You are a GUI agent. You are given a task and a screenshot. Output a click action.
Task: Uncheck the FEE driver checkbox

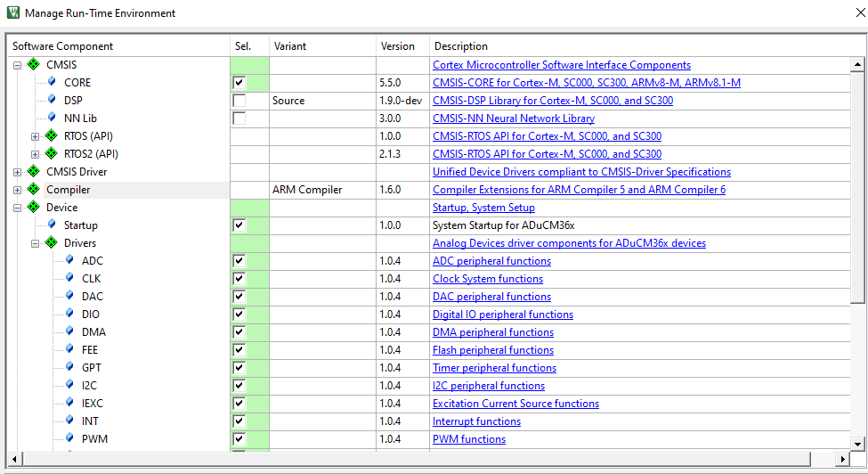pyautogui.click(x=239, y=350)
